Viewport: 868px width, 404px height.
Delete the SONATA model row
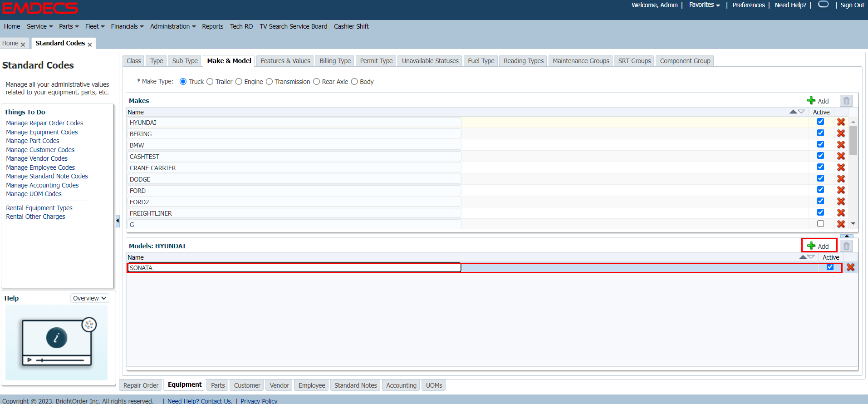click(x=851, y=267)
